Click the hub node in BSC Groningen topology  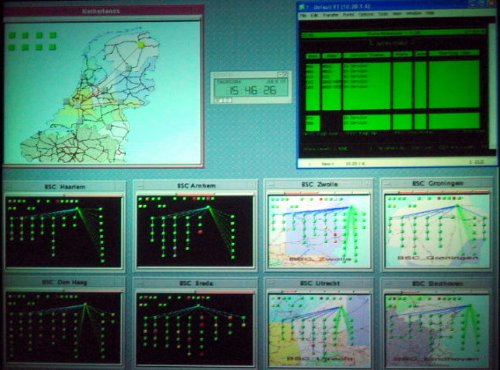[458, 206]
